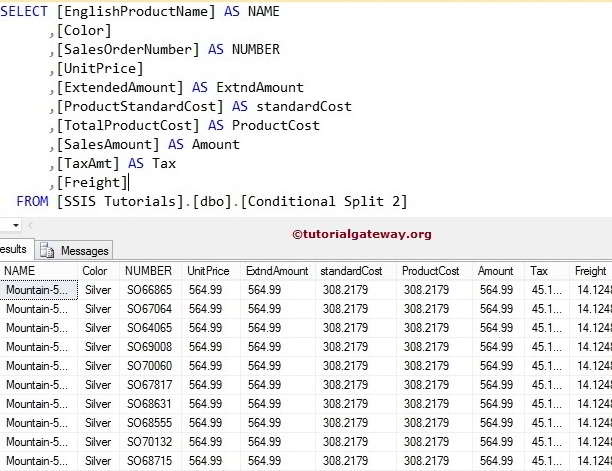Click cell with order number SO66865
Viewport: 612px width, 471px height.
tap(149, 290)
